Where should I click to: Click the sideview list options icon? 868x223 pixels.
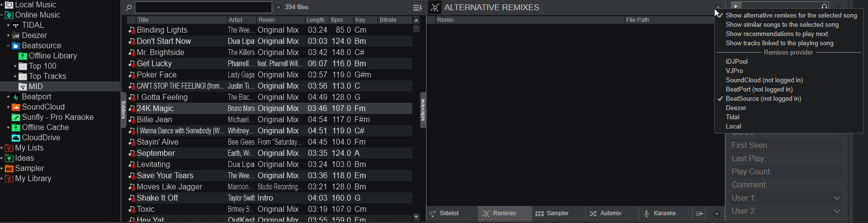[700, 214]
